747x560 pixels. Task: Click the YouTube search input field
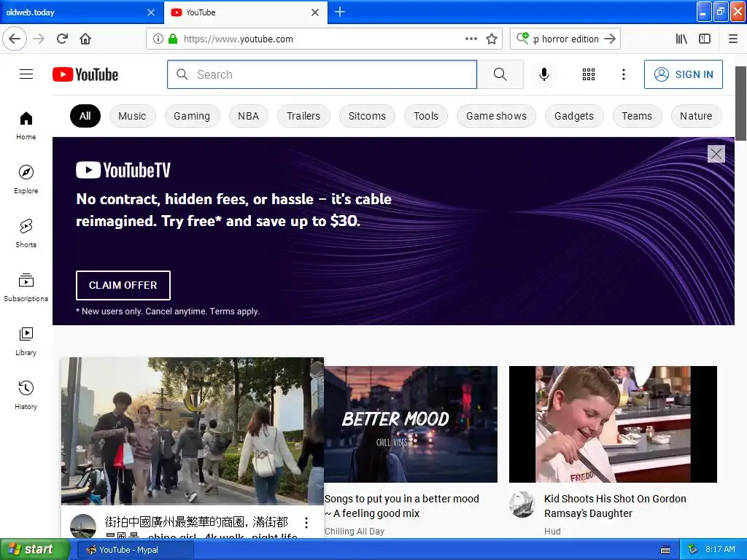[x=322, y=74]
